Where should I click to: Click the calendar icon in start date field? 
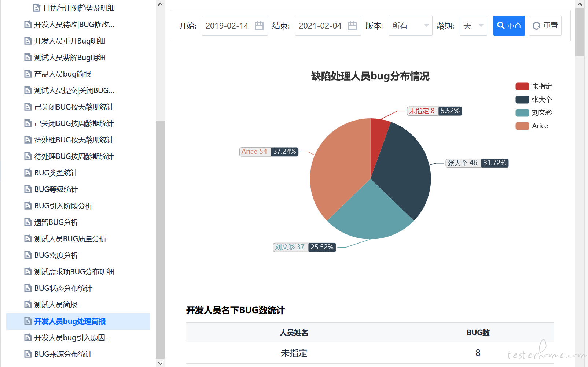click(259, 26)
